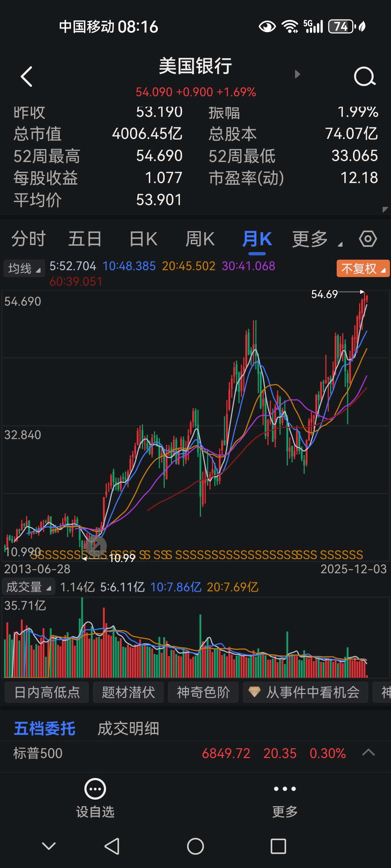The width and height of the screenshot is (391, 868).
Task: Tap the 20:45.502 moving average value
Action: (x=189, y=266)
